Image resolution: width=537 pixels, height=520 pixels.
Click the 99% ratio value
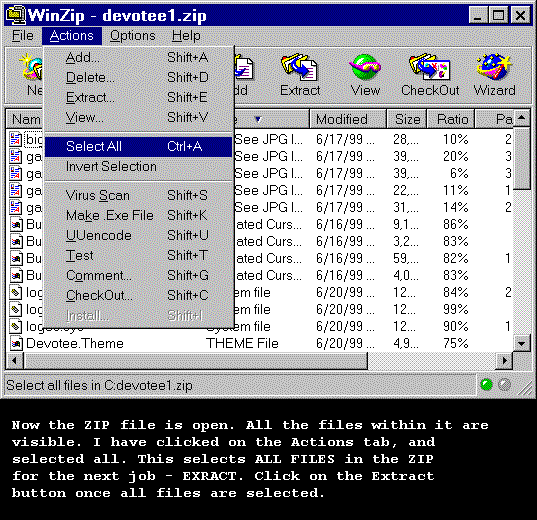point(455,309)
